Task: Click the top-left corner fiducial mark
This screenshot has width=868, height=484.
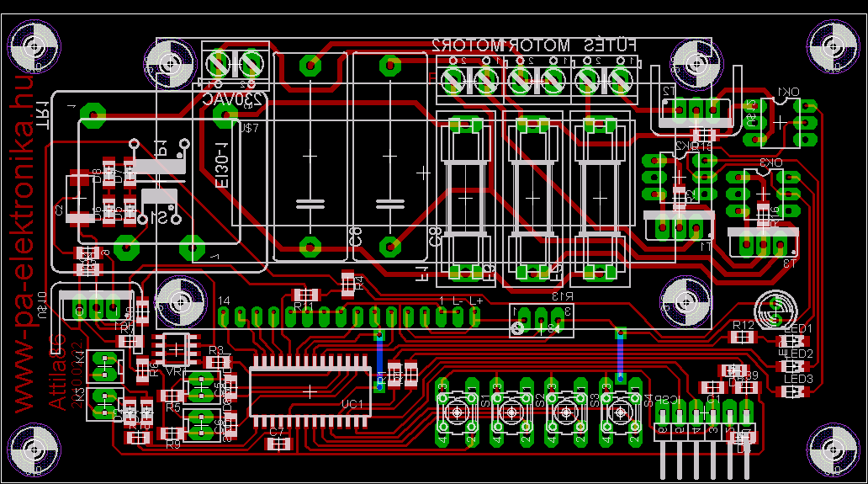Action: pos(34,46)
